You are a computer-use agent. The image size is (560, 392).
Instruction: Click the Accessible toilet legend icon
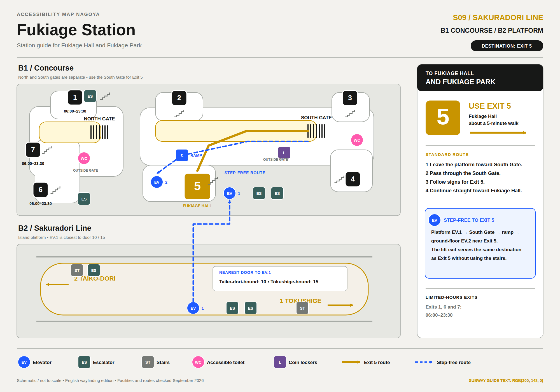point(198,362)
